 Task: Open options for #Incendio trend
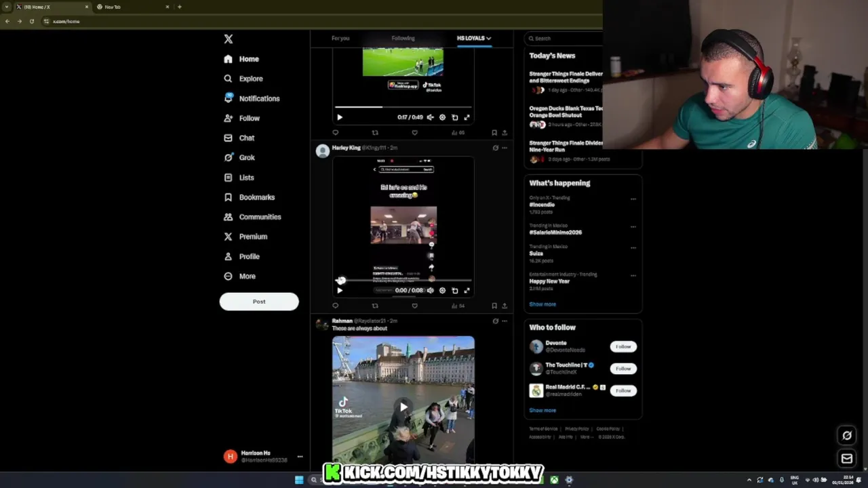[633, 199]
